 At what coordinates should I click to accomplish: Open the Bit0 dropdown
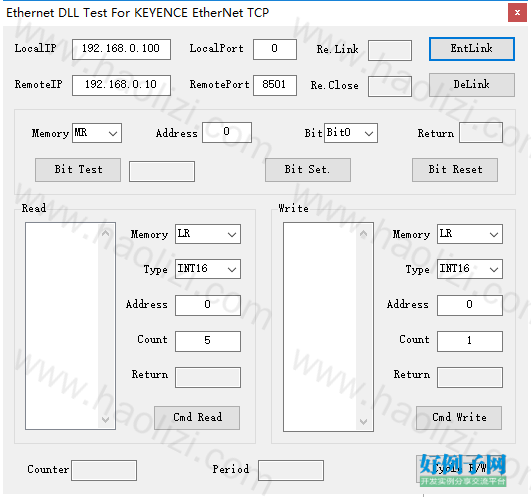click(351, 133)
